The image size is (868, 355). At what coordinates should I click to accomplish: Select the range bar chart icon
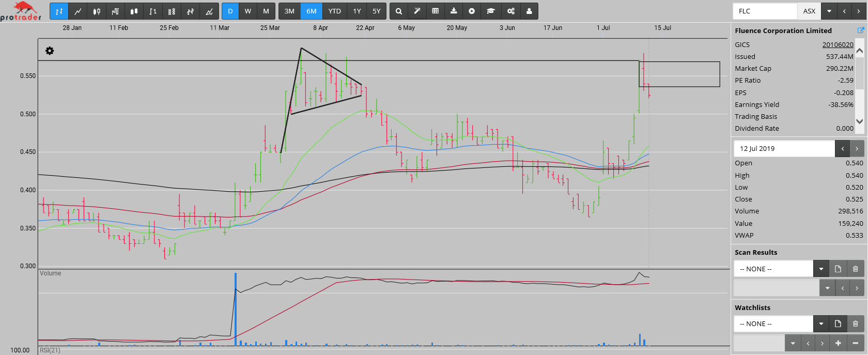[153, 11]
